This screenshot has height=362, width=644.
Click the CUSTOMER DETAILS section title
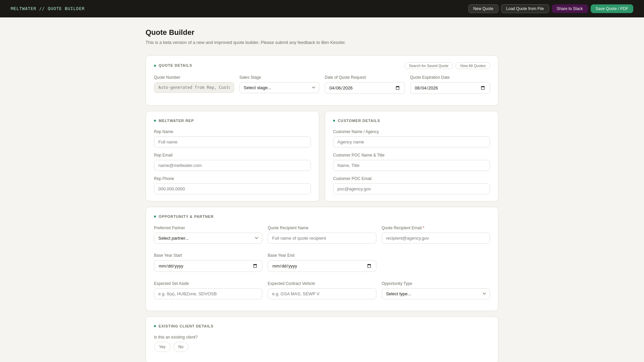(359, 121)
